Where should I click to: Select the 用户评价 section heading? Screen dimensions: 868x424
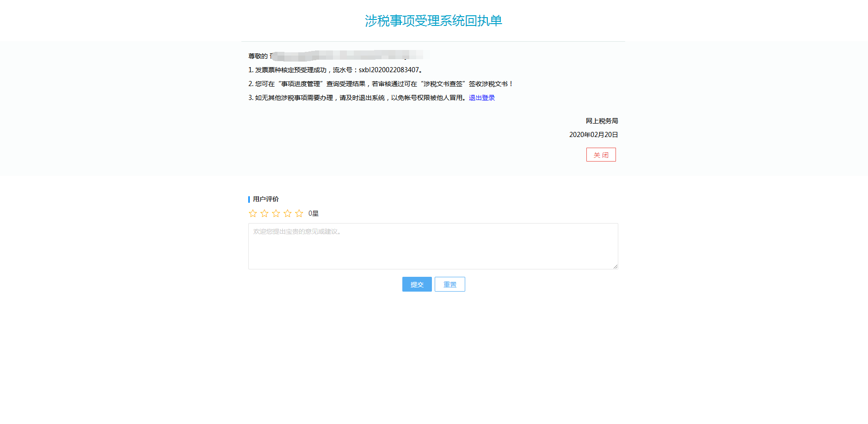pyautogui.click(x=266, y=199)
